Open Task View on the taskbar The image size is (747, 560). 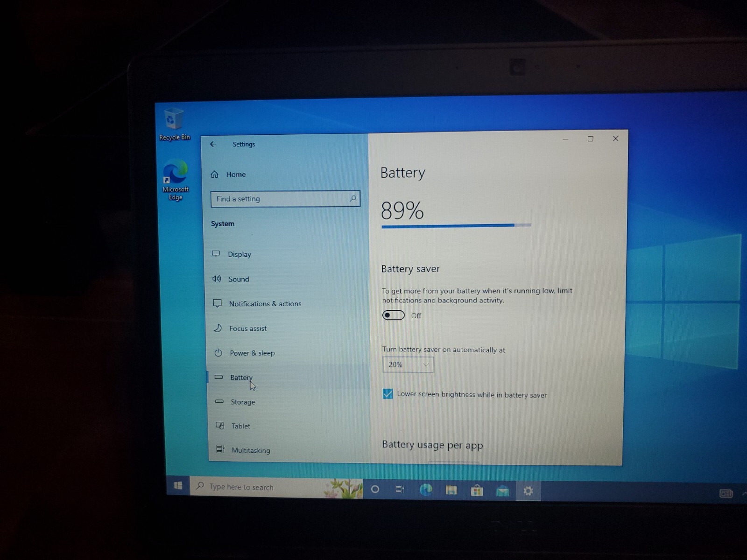(x=400, y=490)
